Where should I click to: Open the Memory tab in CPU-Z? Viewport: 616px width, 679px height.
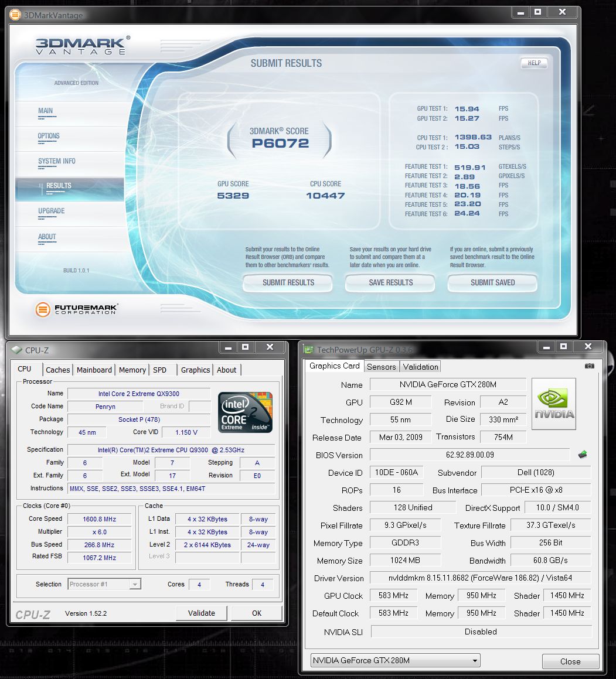pos(132,370)
